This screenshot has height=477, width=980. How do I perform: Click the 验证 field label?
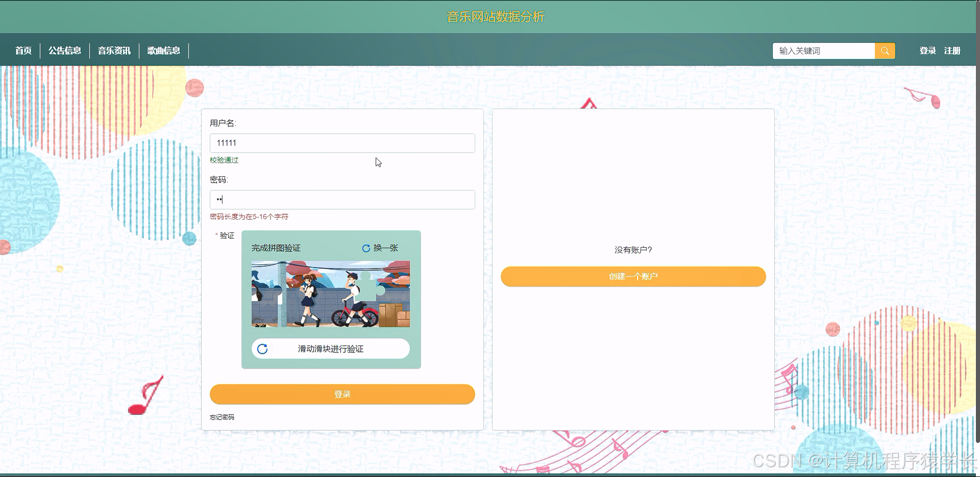[227, 235]
